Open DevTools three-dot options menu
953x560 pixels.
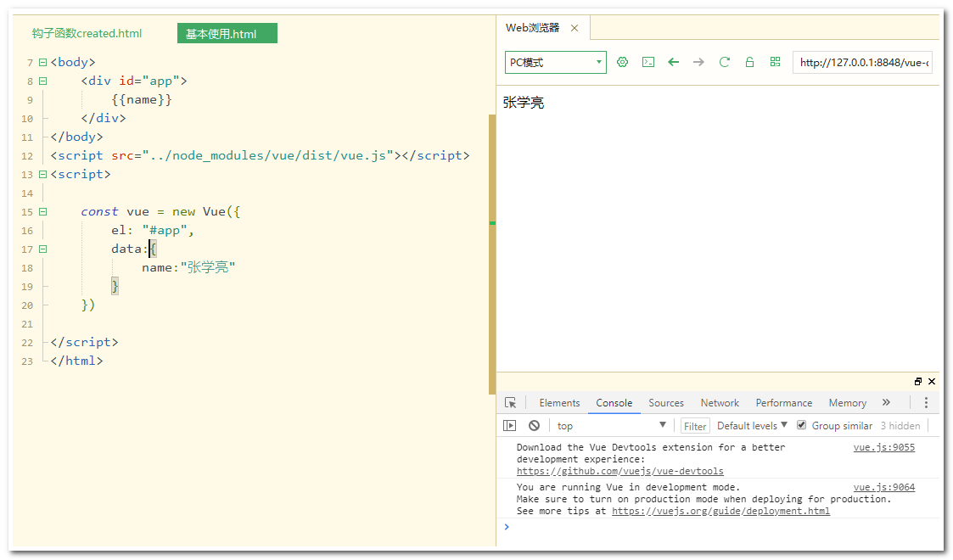926,403
